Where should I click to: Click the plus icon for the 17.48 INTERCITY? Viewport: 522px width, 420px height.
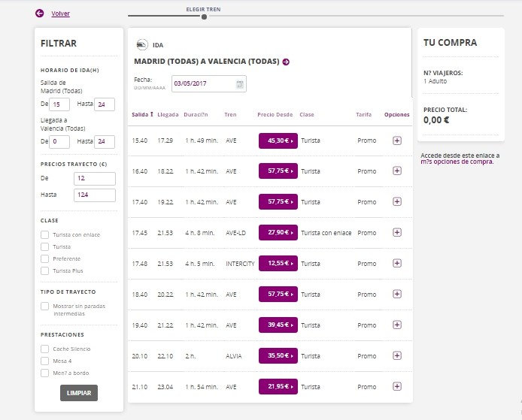(x=397, y=264)
